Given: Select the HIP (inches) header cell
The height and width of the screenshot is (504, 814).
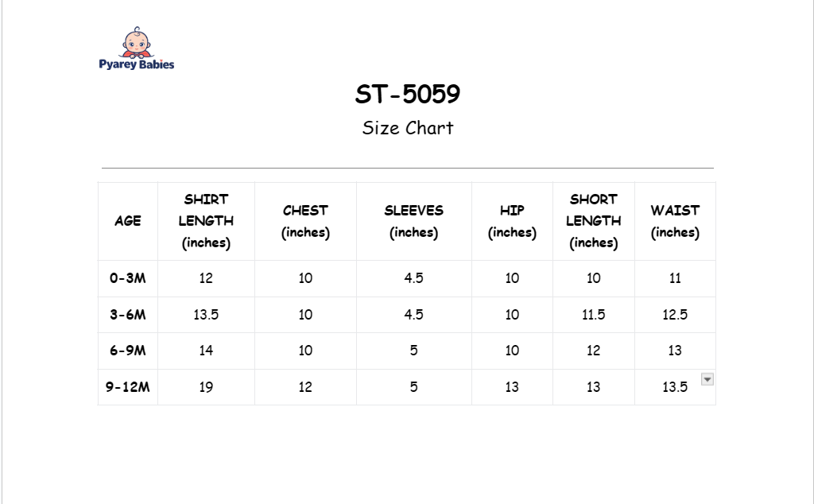Looking at the screenshot, I should (x=512, y=221).
